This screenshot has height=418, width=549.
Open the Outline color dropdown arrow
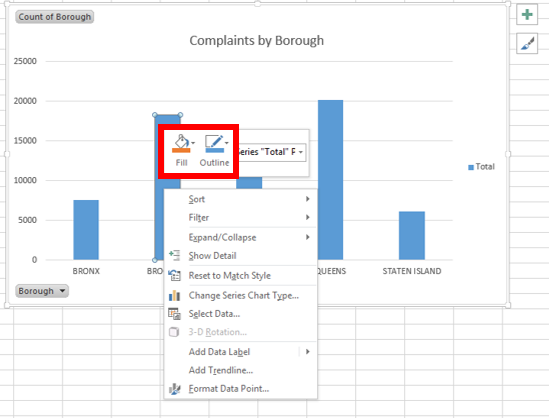227,143
